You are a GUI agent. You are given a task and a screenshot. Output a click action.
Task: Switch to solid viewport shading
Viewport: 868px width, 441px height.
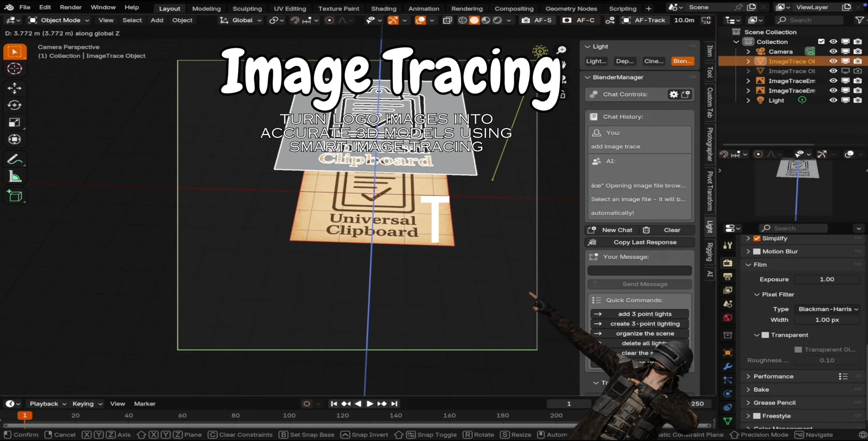pos(474,20)
